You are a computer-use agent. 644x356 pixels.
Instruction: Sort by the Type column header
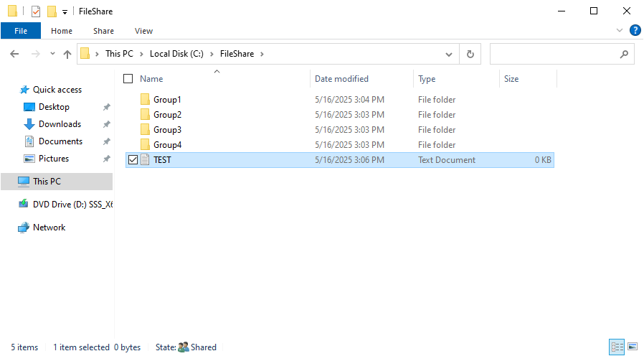pos(427,79)
